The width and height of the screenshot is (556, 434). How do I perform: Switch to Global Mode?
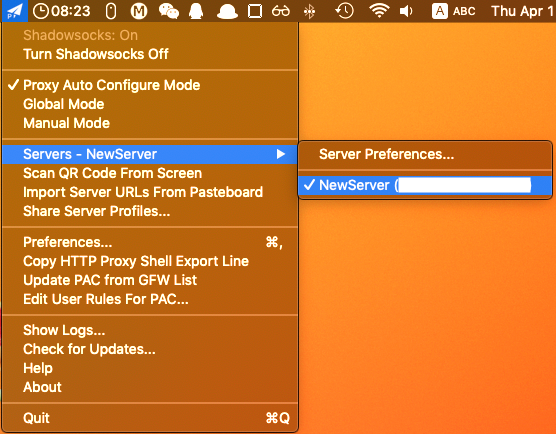point(150,104)
